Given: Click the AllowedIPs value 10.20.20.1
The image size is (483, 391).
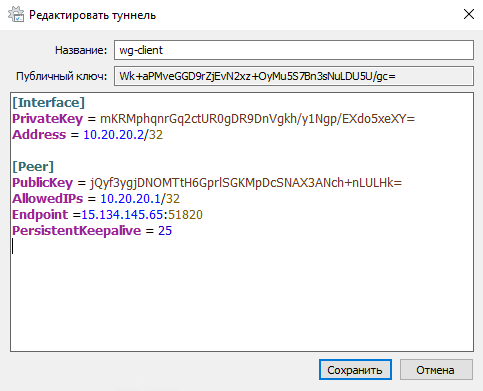Looking at the screenshot, I should [130, 199].
